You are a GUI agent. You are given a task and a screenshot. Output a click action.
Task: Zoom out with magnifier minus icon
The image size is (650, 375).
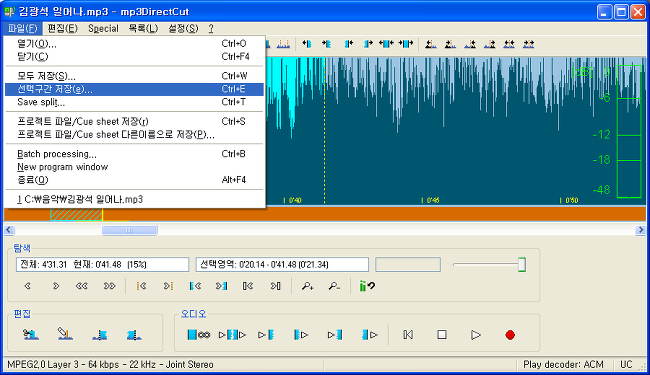click(x=334, y=286)
